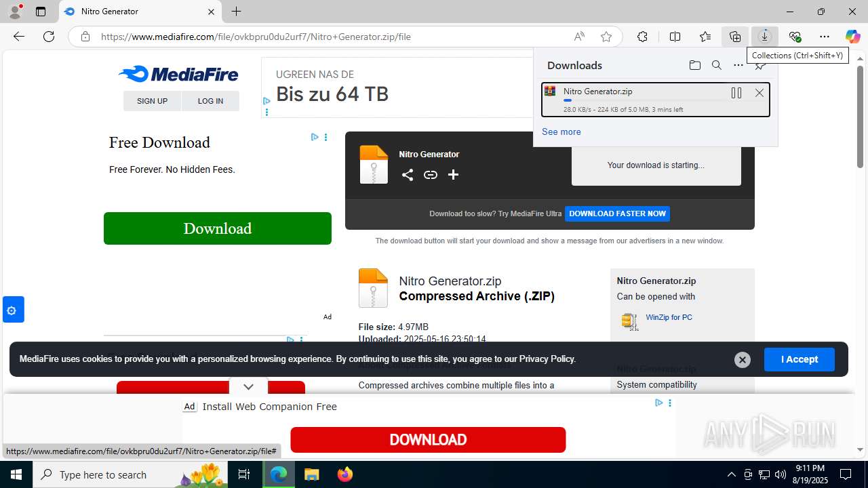Open more options in the Downloads panel
Image resolution: width=868 pixels, height=488 pixels.
[x=738, y=65]
